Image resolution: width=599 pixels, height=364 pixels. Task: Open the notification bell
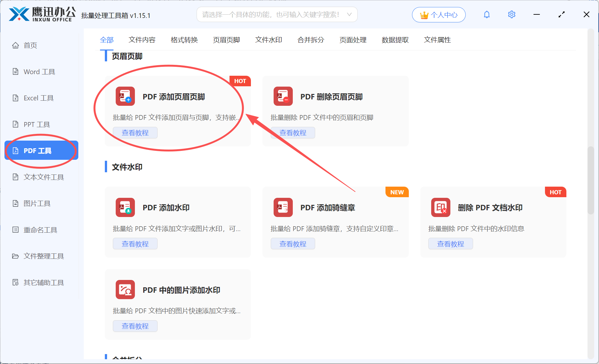click(x=487, y=15)
